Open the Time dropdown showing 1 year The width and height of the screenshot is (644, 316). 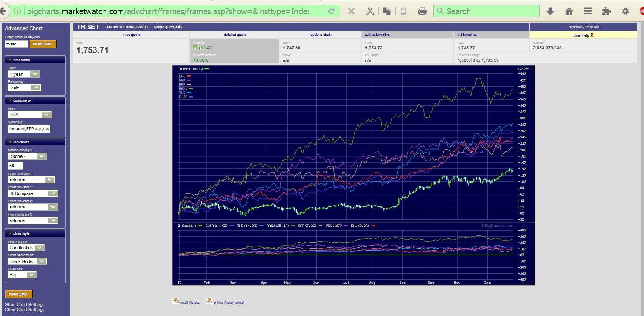tap(24, 74)
